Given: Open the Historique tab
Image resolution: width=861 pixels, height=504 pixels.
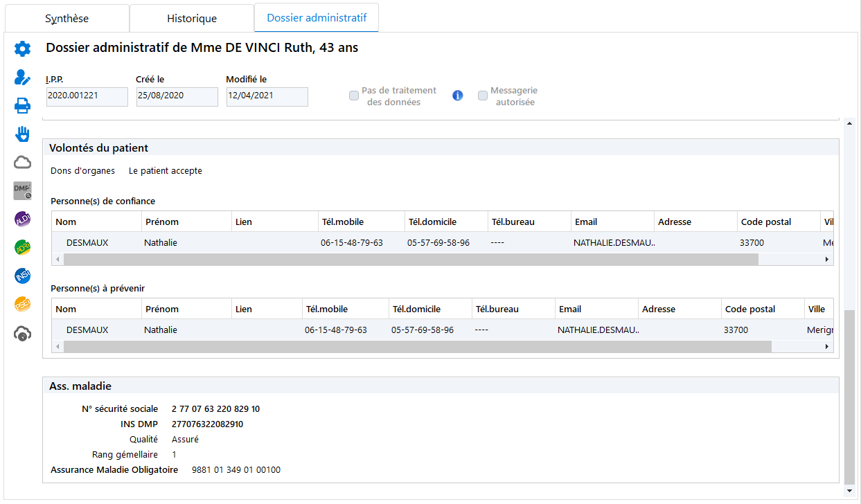Looking at the screenshot, I should [192, 19].
